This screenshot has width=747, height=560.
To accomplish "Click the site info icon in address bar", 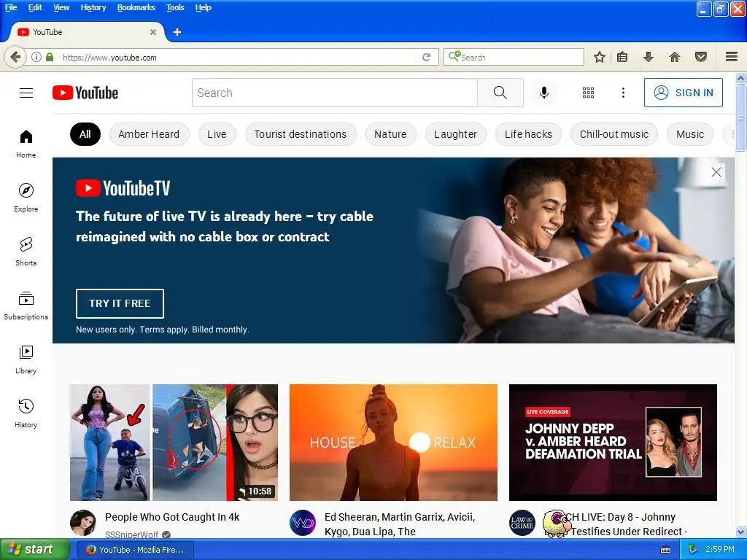I will (36, 57).
